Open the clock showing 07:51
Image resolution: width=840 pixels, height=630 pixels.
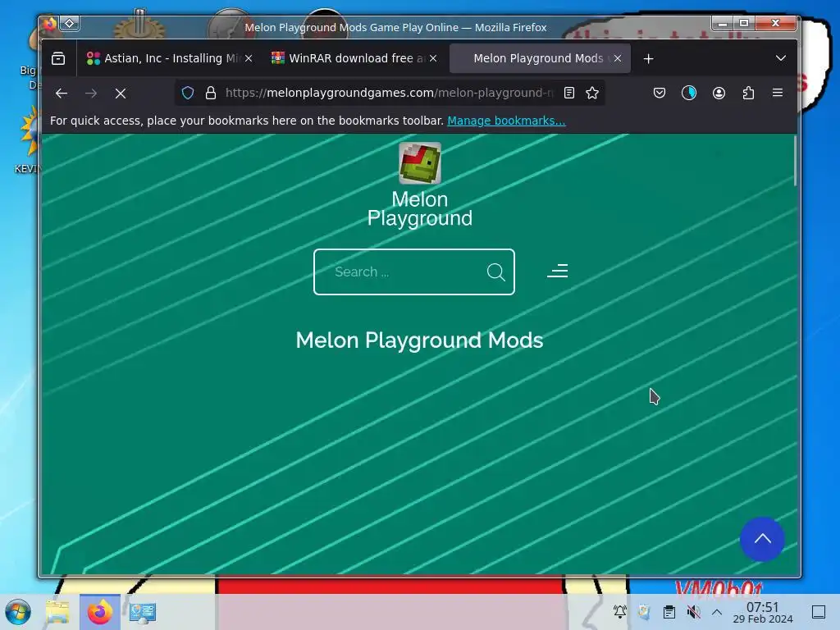[763, 612]
